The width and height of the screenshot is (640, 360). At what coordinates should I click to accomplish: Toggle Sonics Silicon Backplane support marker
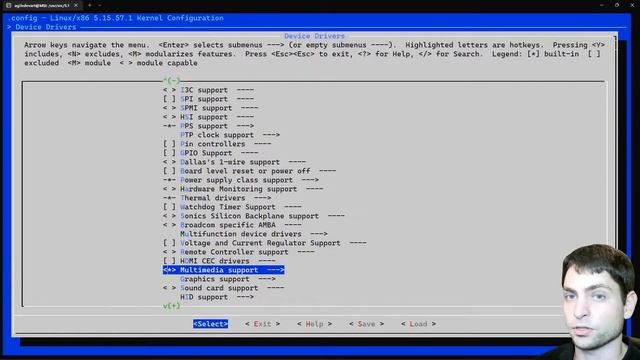(x=169, y=216)
